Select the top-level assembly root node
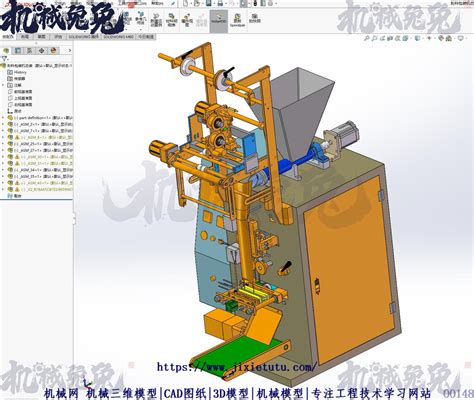This screenshot has height=400, width=474. 37,66
